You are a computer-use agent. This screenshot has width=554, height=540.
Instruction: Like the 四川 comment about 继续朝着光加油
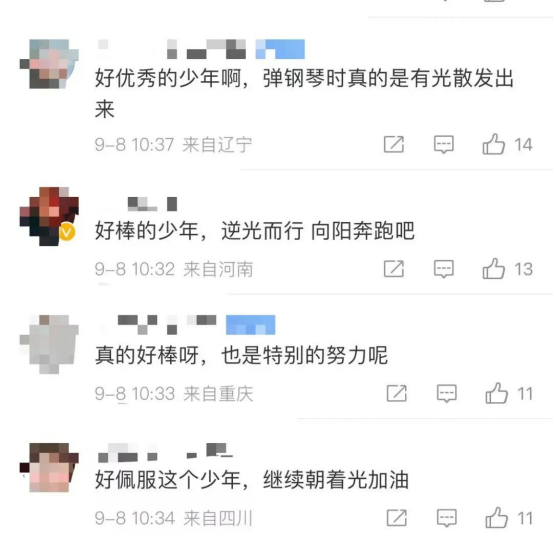(496, 517)
